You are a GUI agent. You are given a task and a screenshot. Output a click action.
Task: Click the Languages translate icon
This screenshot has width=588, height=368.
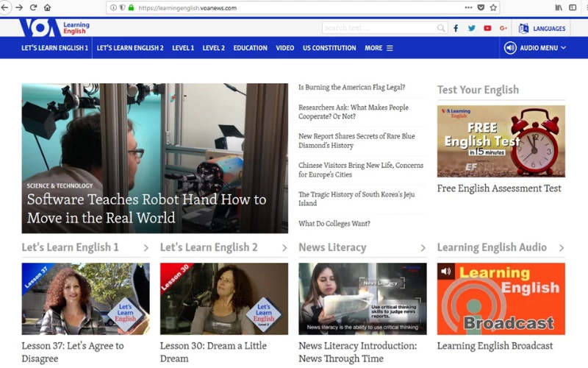tap(523, 29)
